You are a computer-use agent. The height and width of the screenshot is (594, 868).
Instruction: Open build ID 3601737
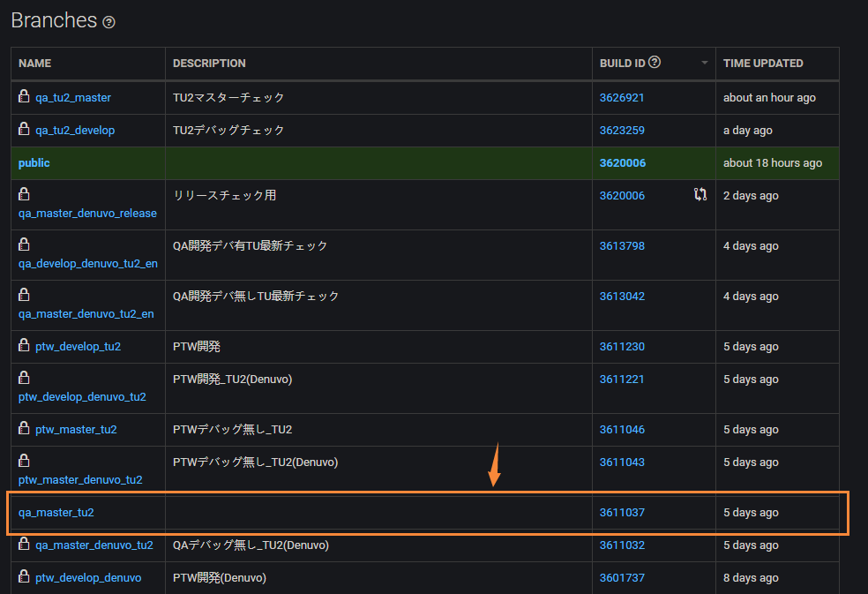click(x=622, y=578)
